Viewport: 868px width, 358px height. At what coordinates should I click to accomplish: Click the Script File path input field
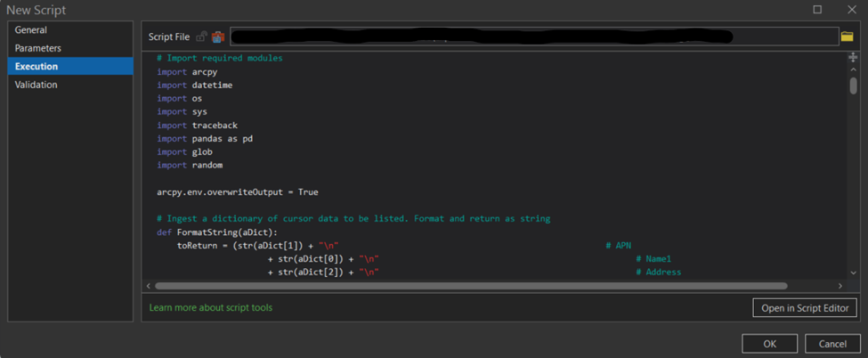534,37
